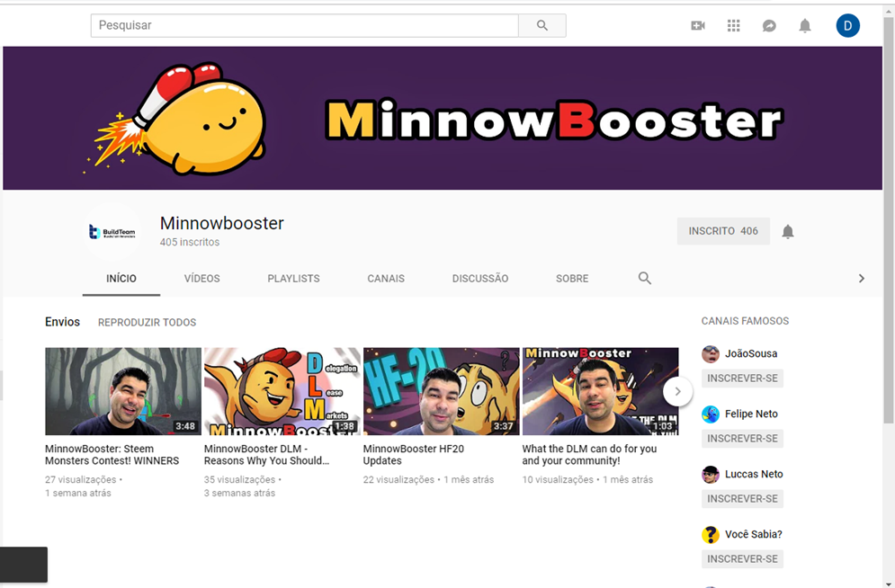This screenshot has width=895, height=588.
Task: Open the messages share bubble icon
Action: (x=769, y=26)
